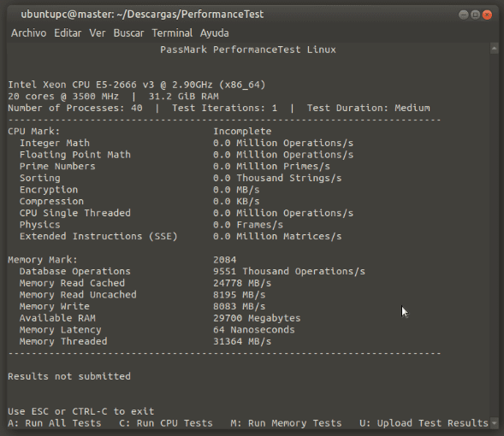Viewport: 504px width, 436px height.
Task: Open the Ver menu
Action: [98, 33]
